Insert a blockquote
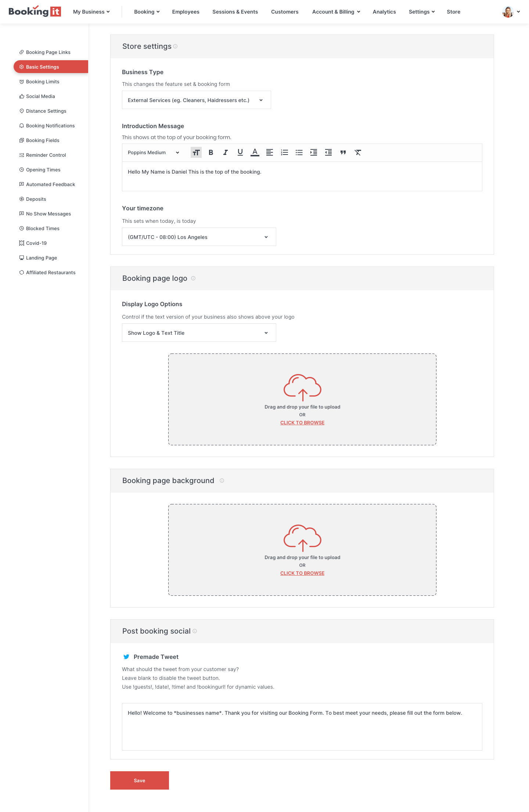The height and width of the screenshot is (812, 529). (343, 152)
